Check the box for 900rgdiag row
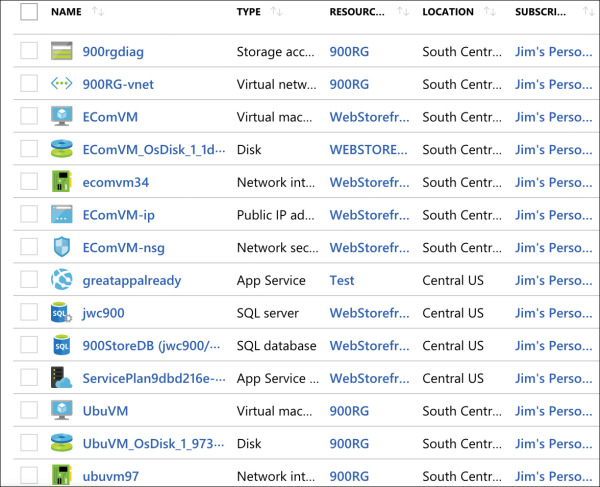The height and width of the screenshot is (487, 600). click(29, 51)
